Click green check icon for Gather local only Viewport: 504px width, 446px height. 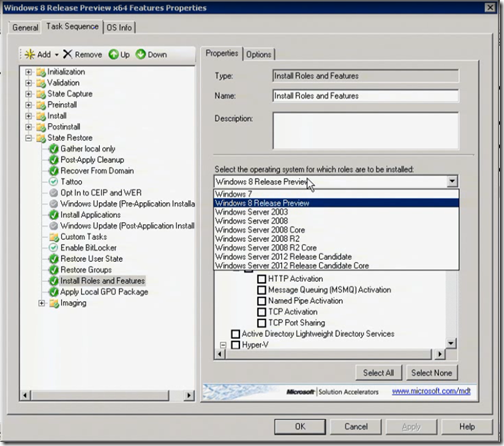click(54, 149)
